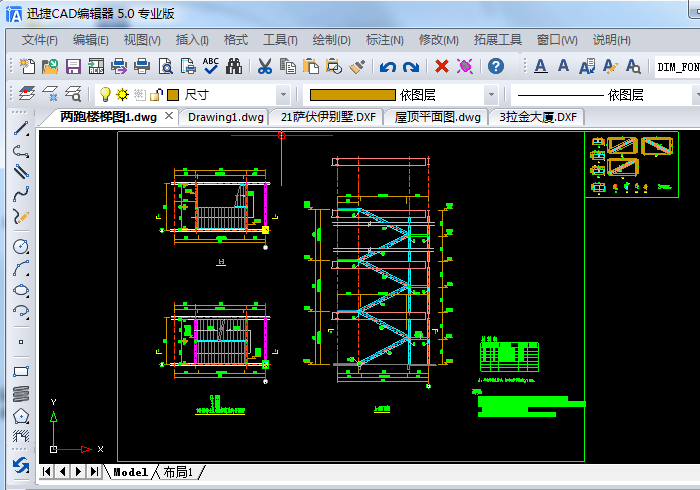
Task: Click the DIM_FON text style box
Action: [677, 67]
